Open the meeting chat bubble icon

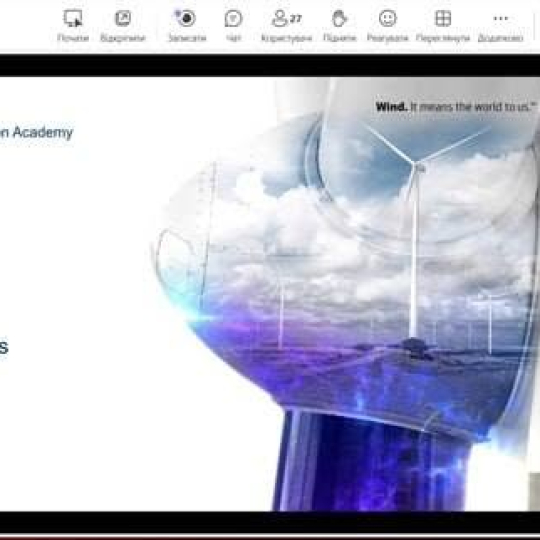click(x=233, y=18)
